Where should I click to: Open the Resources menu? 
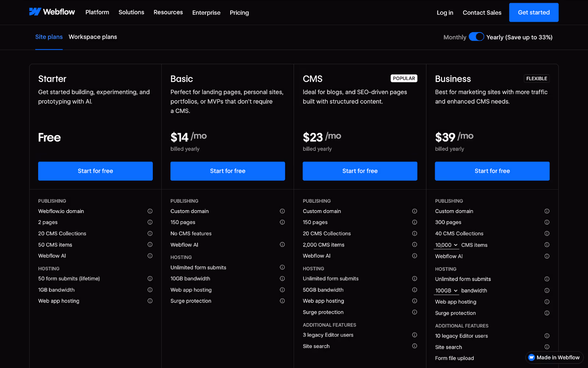168,12
